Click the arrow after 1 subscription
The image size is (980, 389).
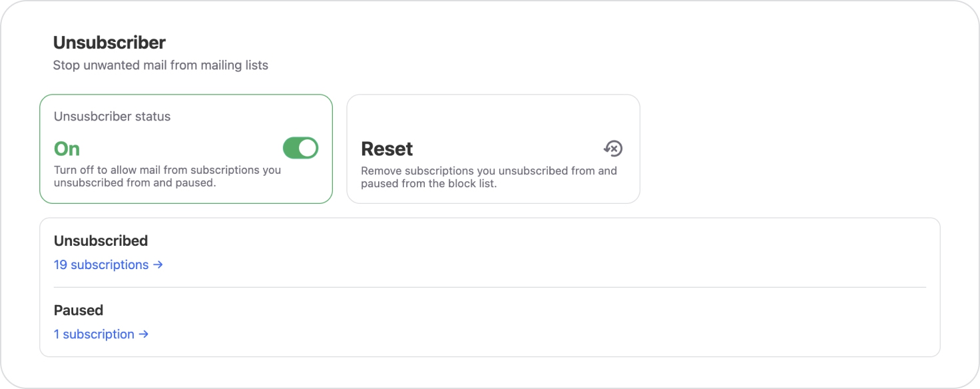(144, 334)
